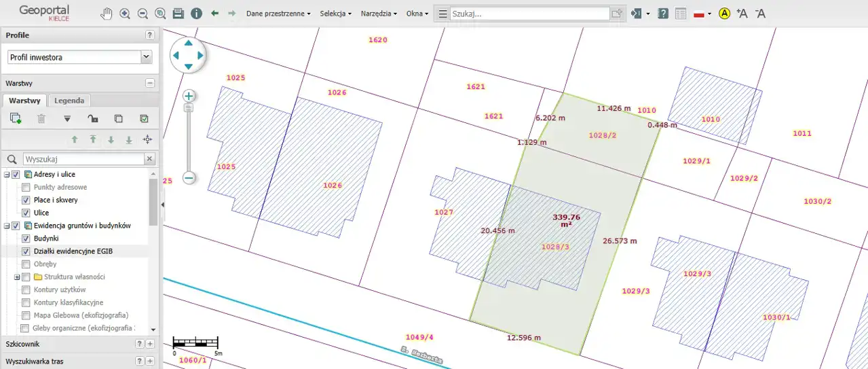This screenshot has width=868, height=369.
Task: Uncheck the Budynki layer
Action: [26, 239]
